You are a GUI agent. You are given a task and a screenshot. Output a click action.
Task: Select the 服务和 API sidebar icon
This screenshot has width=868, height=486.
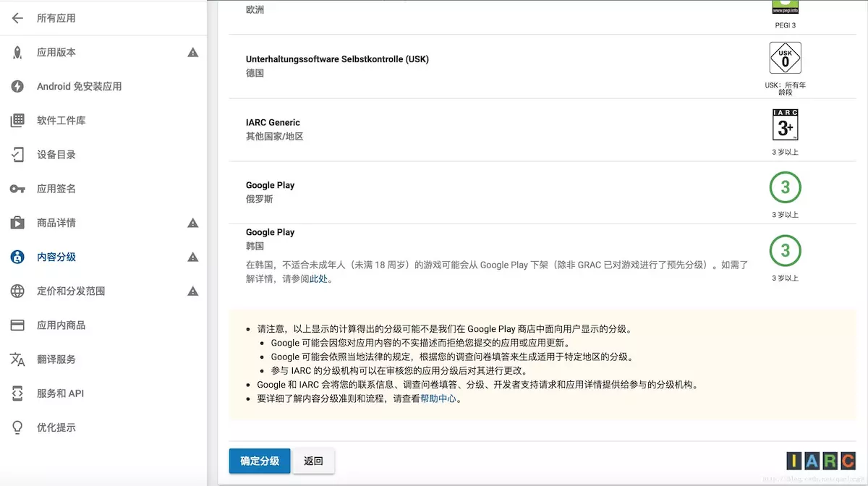(16, 393)
